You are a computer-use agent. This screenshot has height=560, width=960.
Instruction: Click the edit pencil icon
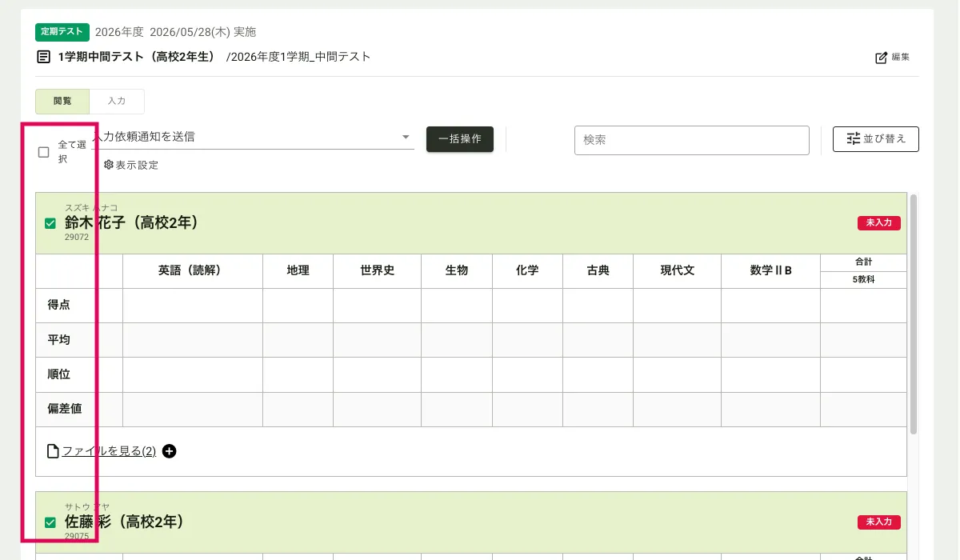pos(881,58)
